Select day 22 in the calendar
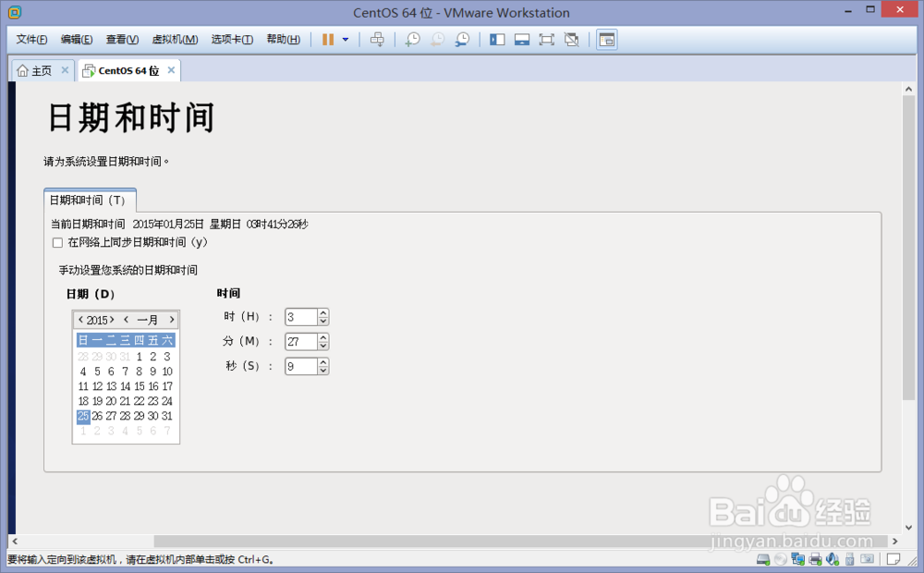The height and width of the screenshot is (573, 924). [140, 401]
